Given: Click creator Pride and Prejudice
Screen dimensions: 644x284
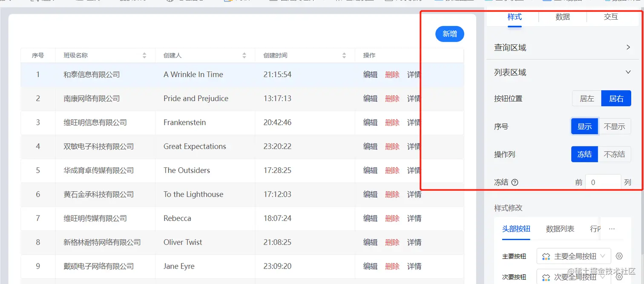Looking at the screenshot, I should (x=196, y=98).
